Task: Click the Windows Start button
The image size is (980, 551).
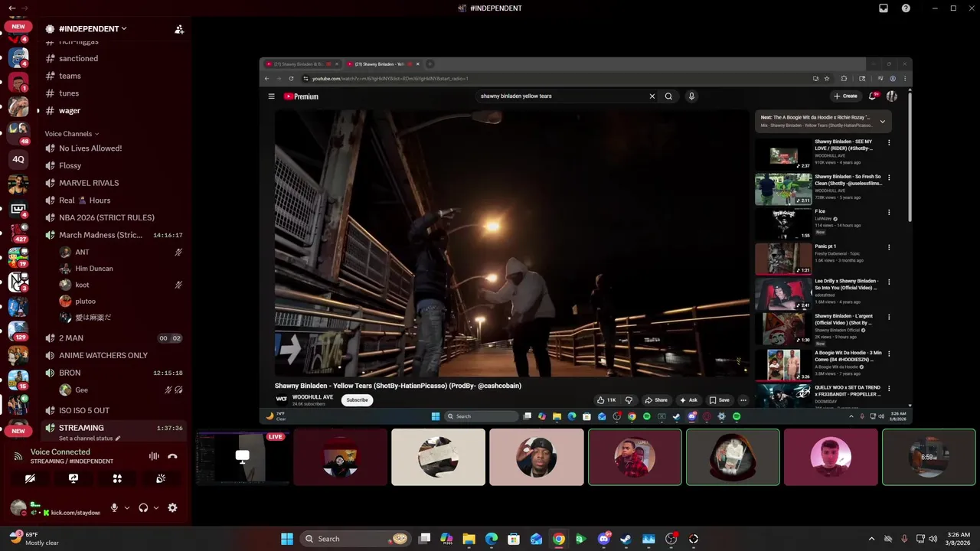Action: point(287,539)
